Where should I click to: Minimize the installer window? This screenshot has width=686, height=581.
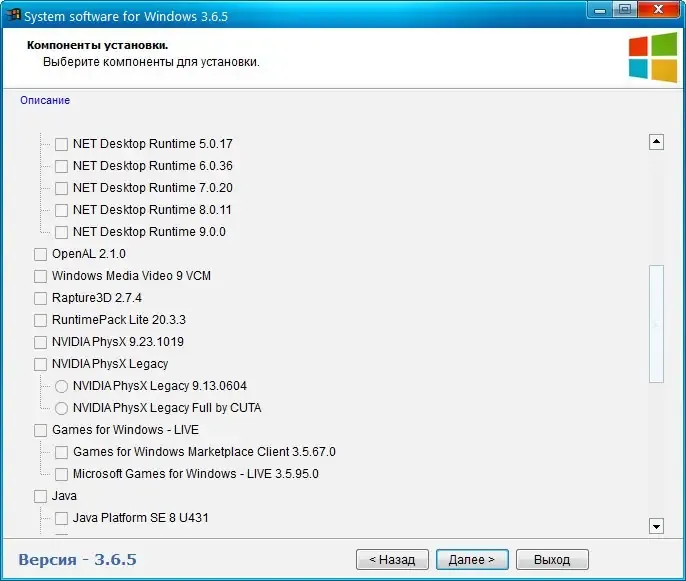(600, 10)
